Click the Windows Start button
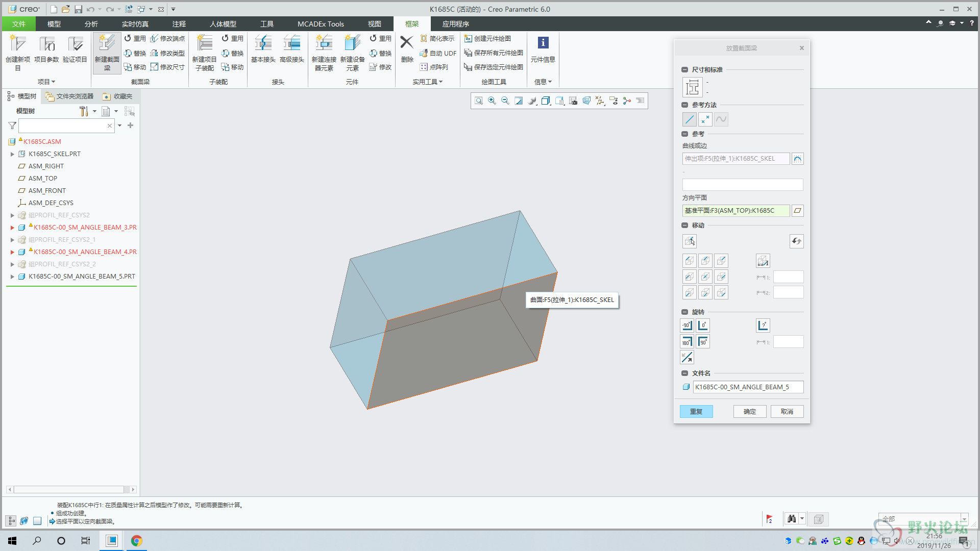 click(x=12, y=541)
